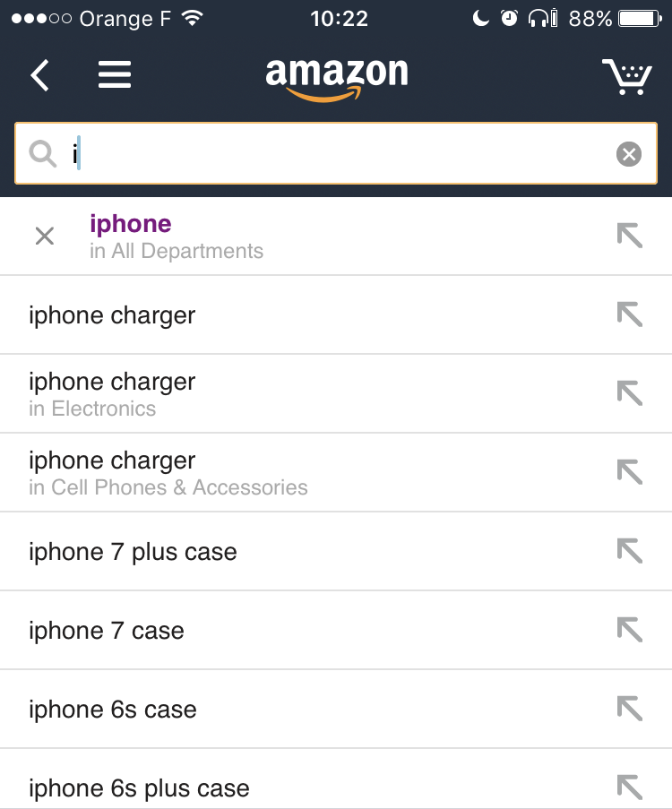Insert "iphone 7 plus case" via arrow icon
Viewport: 672px width, 809px height.
pos(630,551)
